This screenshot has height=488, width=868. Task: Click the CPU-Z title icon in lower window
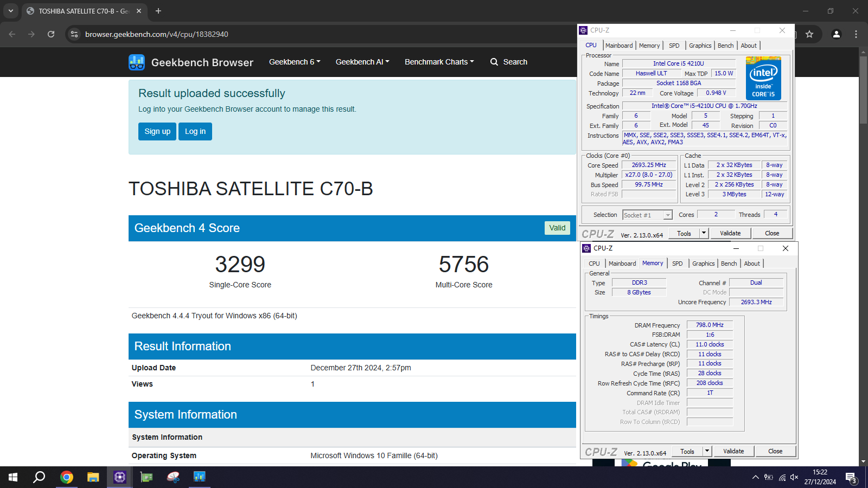coord(586,248)
